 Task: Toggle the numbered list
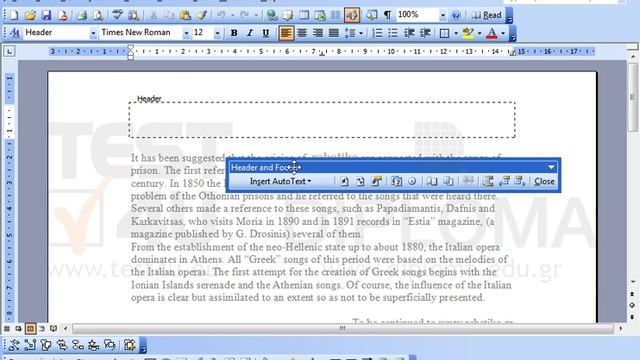pos(377,33)
